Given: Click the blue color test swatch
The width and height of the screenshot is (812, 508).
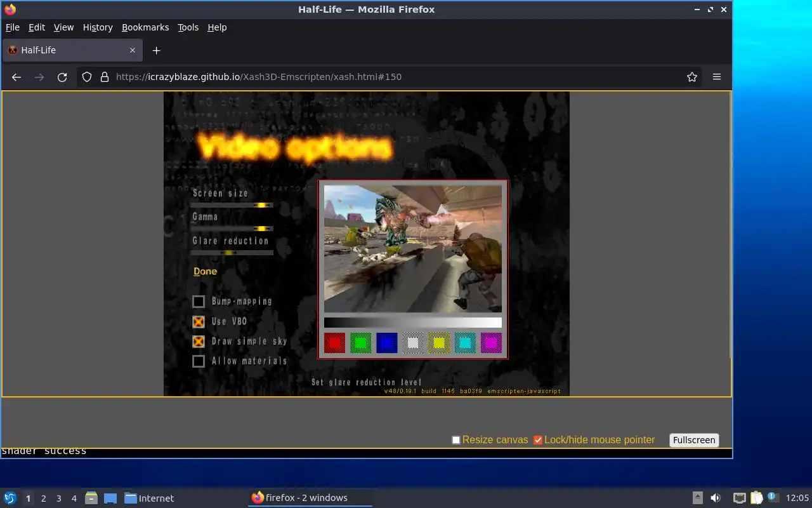Looking at the screenshot, I should tap(386, 343).
